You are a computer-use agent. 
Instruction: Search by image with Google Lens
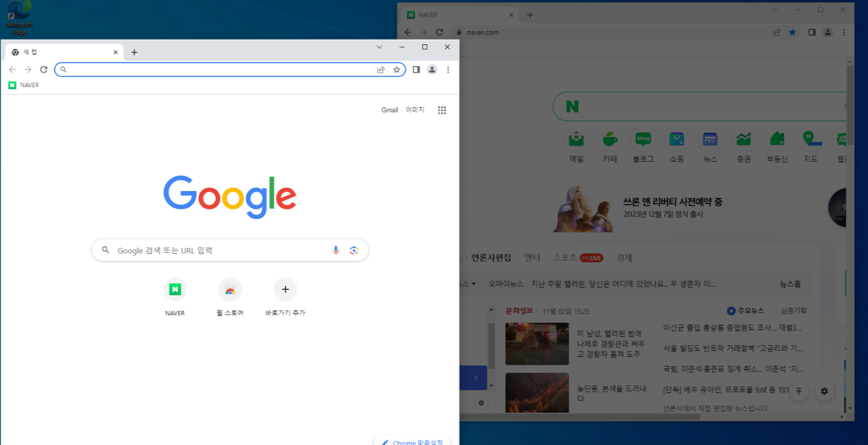pos(354,250)
